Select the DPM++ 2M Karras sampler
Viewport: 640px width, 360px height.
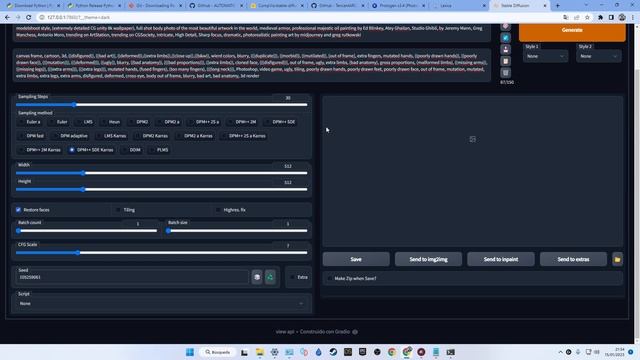click(40, 150)
